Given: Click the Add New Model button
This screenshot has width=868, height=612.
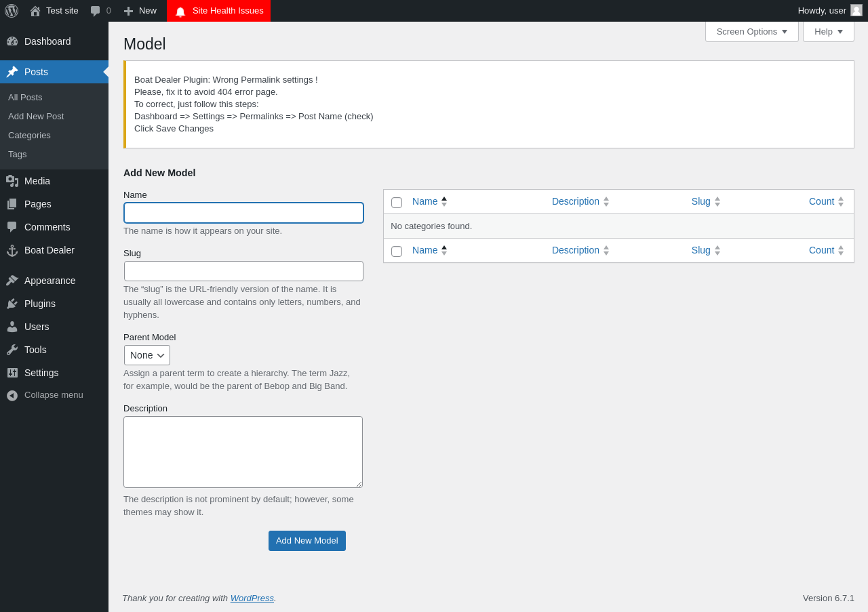Looking at the screenshot, I should (307, 541).
